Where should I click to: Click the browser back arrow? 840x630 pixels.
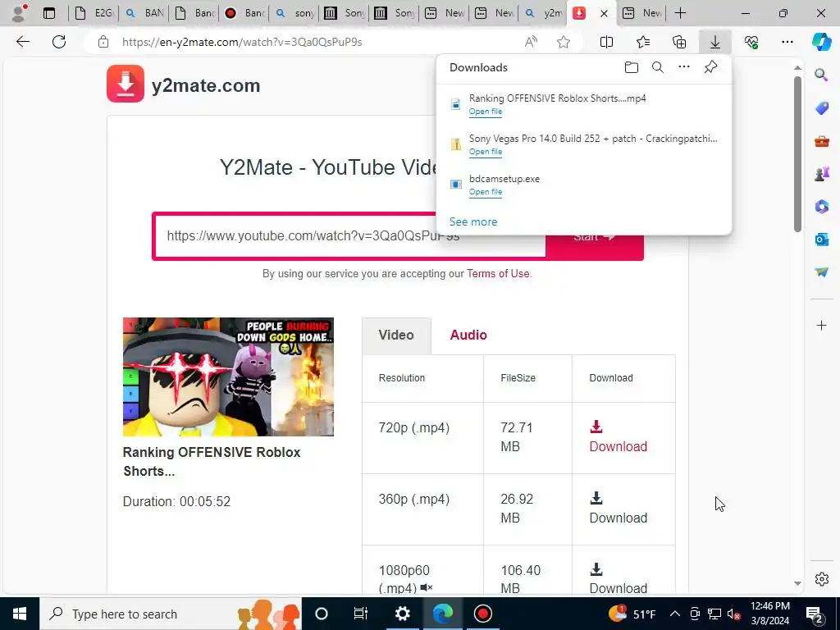point(22,42)
